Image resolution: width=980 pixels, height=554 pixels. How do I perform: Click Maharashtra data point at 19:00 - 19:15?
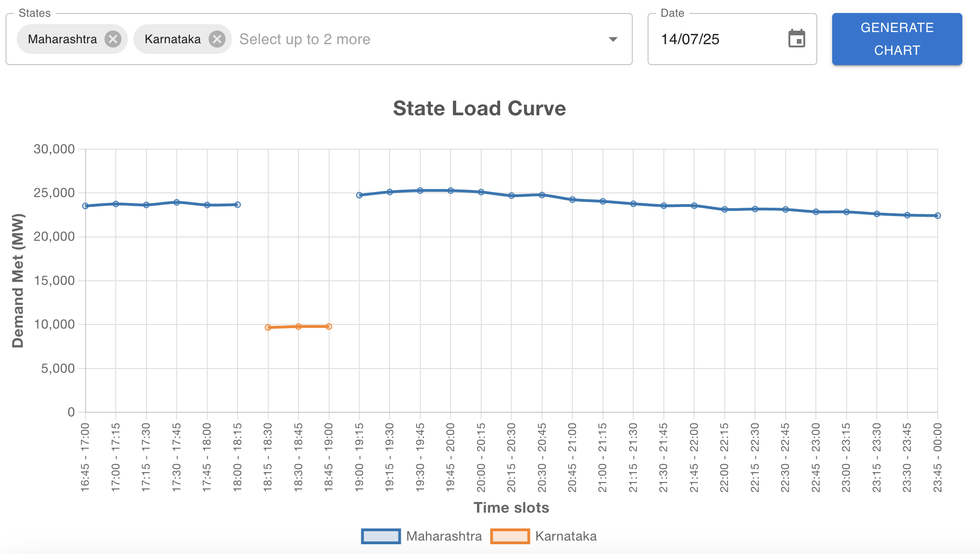359,195
